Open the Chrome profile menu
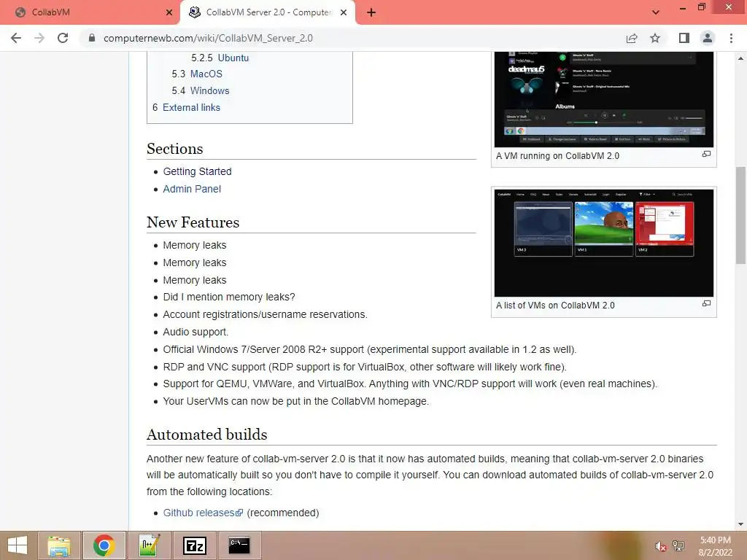Viewport: 747px width, 560px height. point(708,38)
